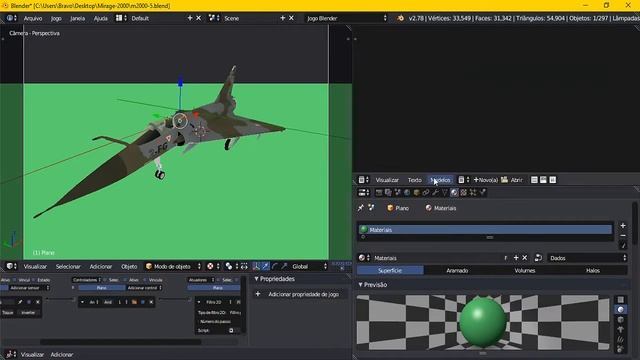Delete the current Scene
This screenshot has width=640, height=360.
tap(291, 18)
